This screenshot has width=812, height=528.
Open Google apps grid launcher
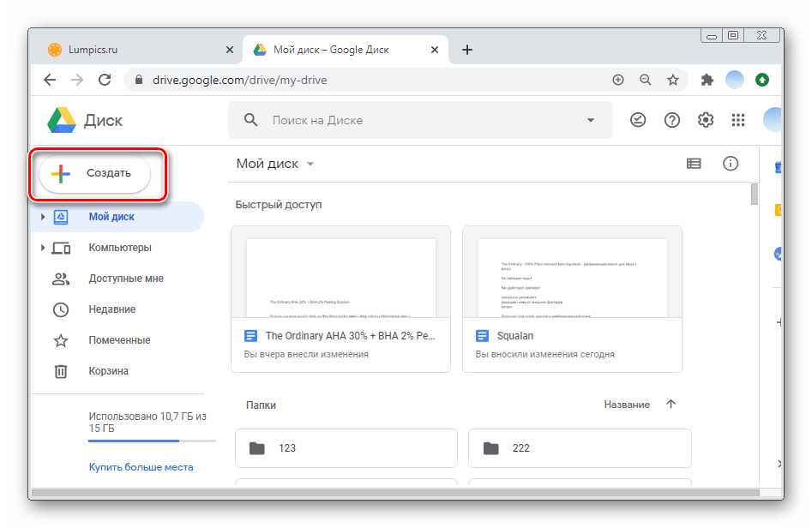point(737,120)
